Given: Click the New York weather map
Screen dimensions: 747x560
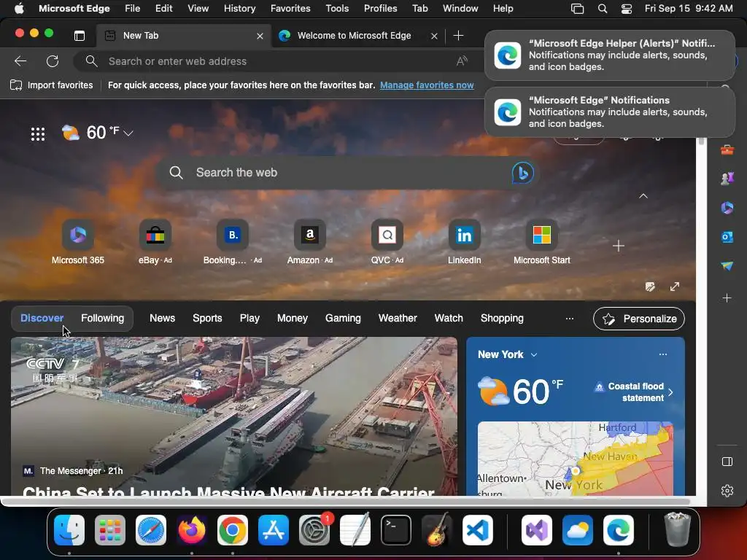Looking at the screenshot, I should click(576, 459).
